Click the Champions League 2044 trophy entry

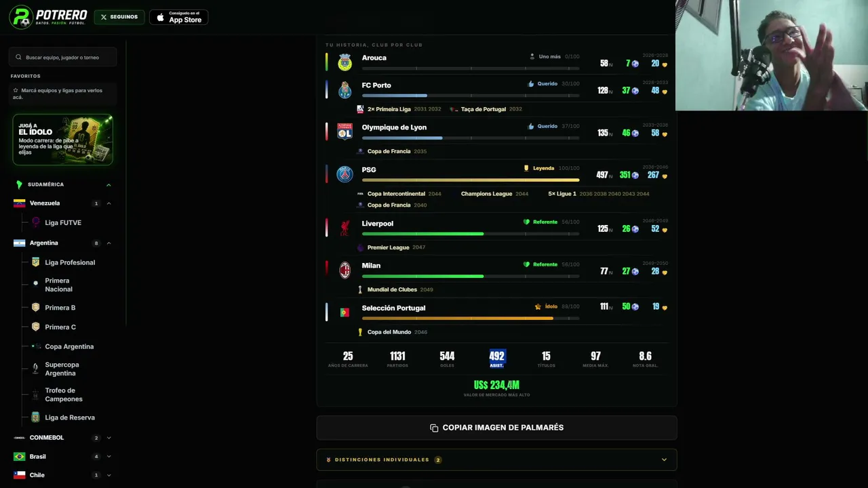[494, 194]
